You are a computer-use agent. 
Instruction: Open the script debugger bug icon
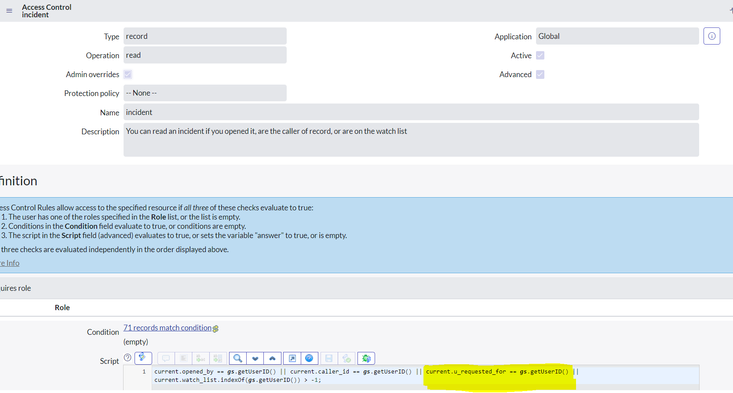tap(366, 358)
